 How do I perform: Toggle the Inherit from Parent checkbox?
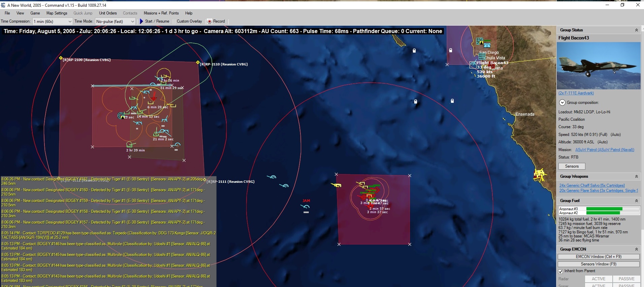pyautogui.click(x=560, y=271)
